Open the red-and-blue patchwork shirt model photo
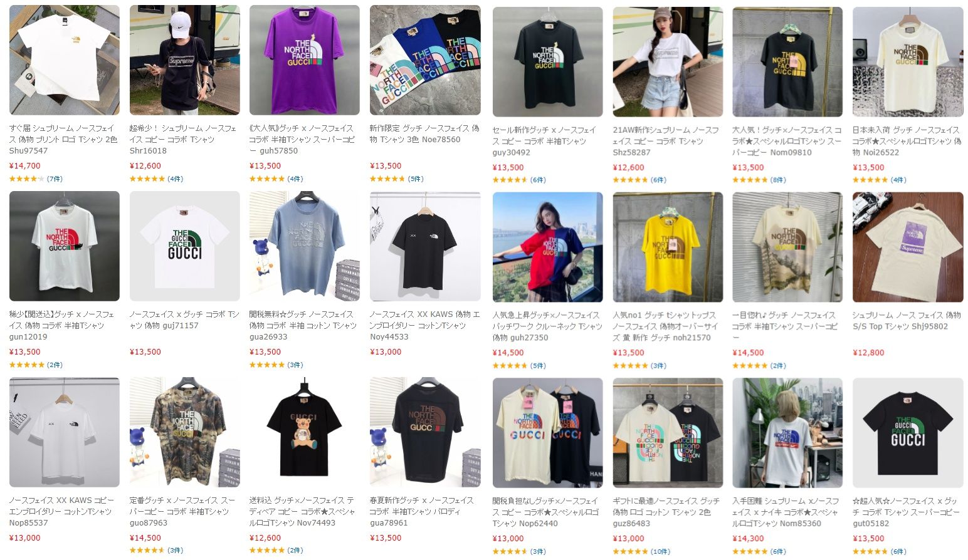968x560 pixels. [547, 247]
